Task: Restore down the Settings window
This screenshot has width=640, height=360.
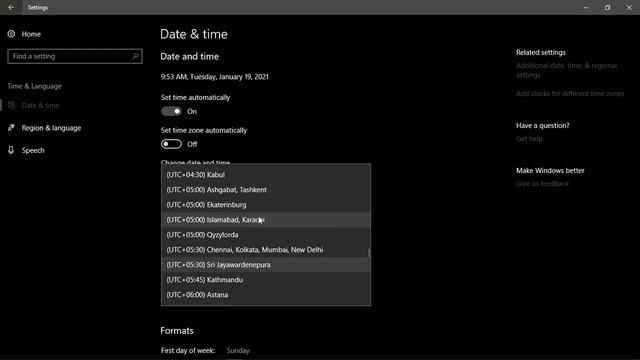Action: click(607, 7)
